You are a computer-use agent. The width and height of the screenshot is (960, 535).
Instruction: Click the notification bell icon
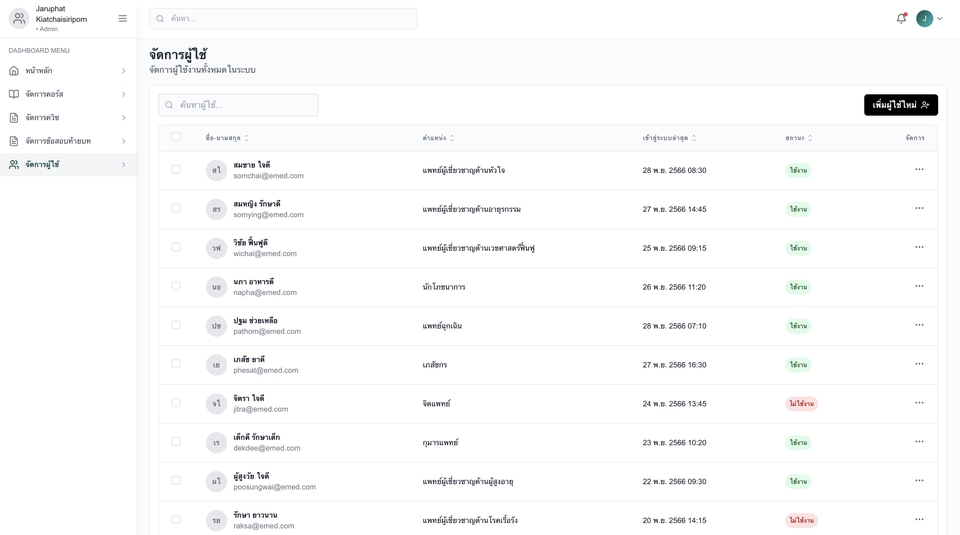pos(901,18)
